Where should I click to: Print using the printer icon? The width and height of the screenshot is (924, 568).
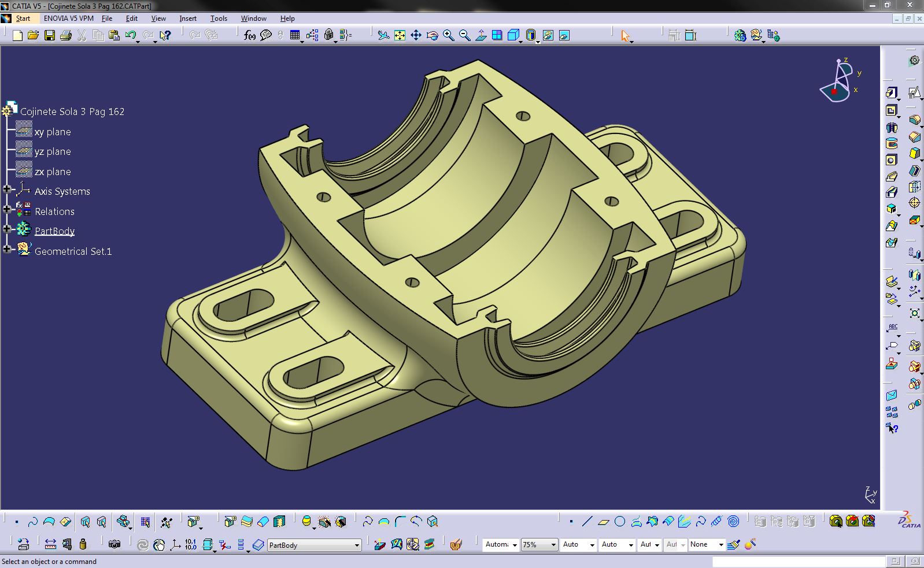coord(65,36)
